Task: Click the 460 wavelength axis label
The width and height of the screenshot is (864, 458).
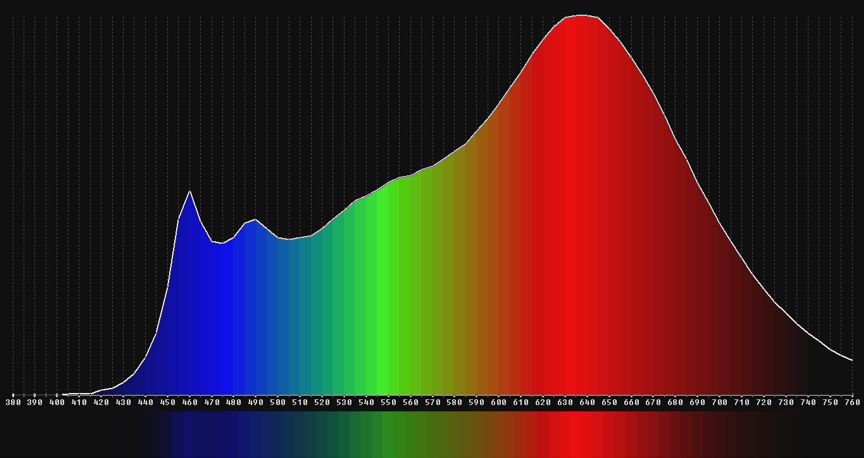Action: (x=189, y=402)
